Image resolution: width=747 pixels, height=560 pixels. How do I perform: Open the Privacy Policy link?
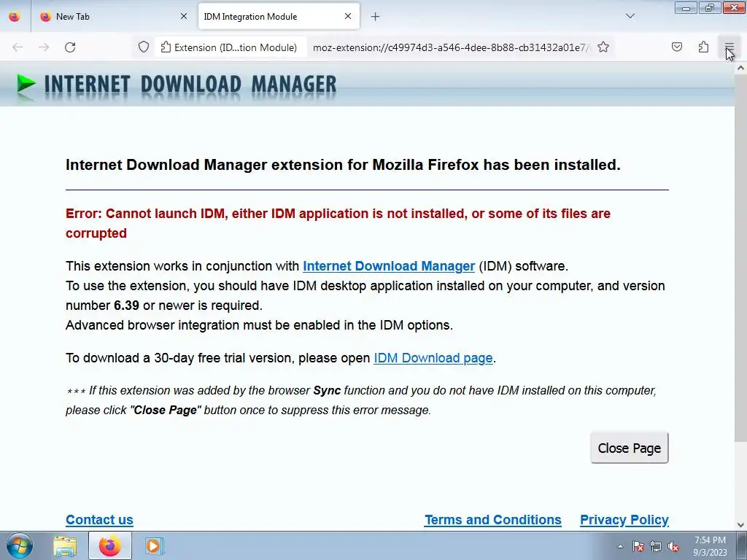click(x=624, y=519)
